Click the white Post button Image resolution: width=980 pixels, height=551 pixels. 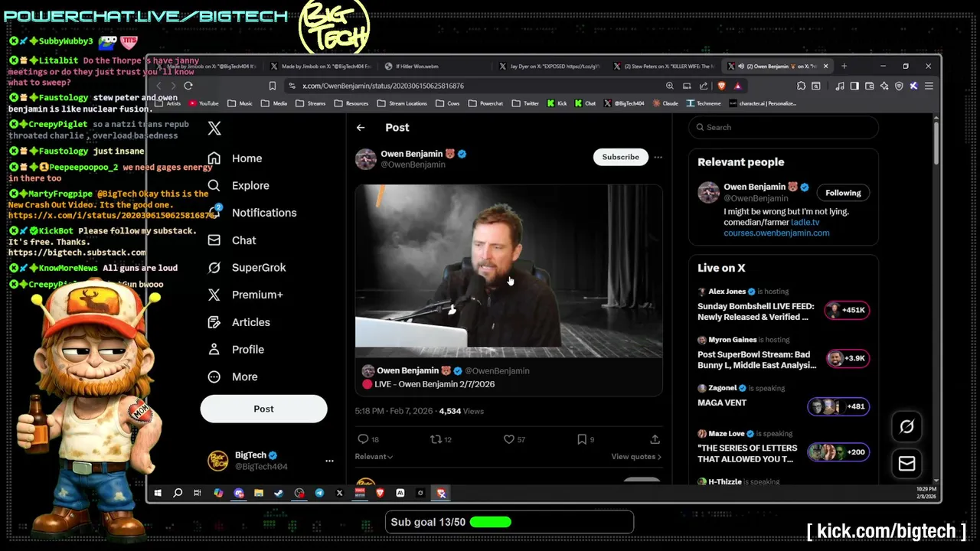tap(263, 409)
